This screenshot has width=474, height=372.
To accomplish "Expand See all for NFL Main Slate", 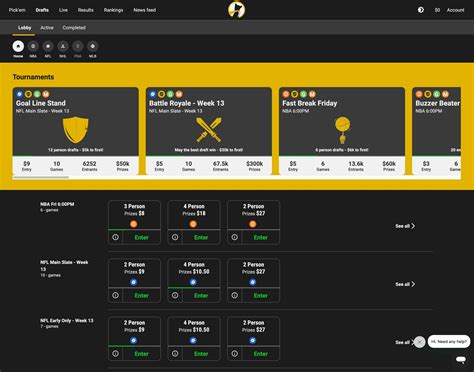I will point(405,284).
